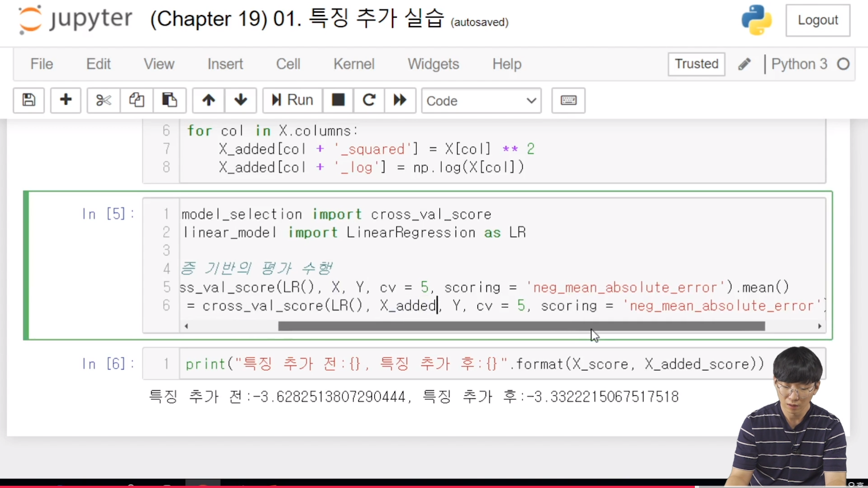Move selected cell down arrow
This screenshot has width=868, height=488.
coord(241,100)
